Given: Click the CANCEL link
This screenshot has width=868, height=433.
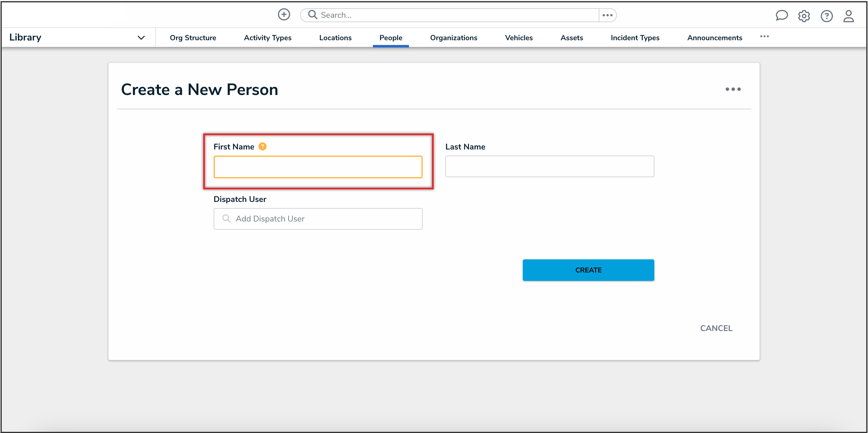Looking at the screenshot, I should 716,328.
